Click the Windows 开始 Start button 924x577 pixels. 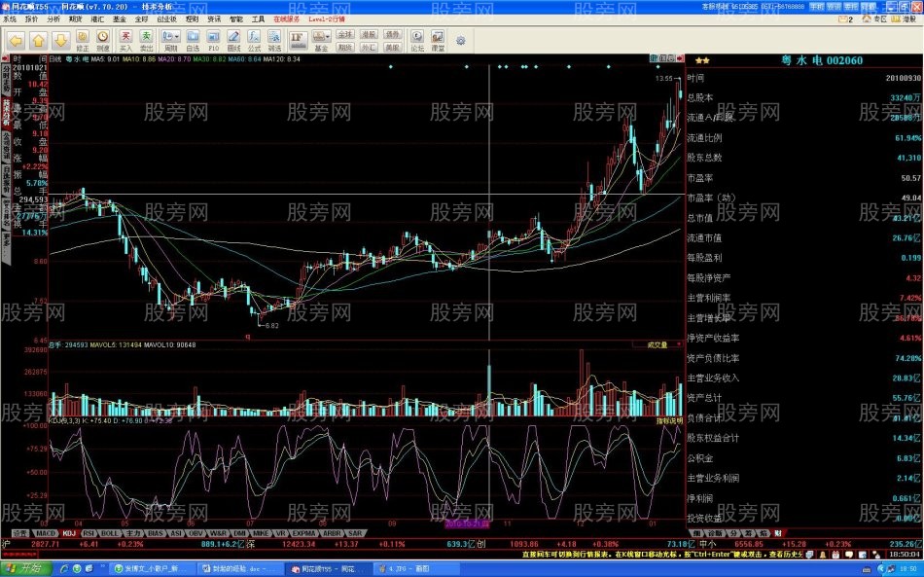coord(26,568)
